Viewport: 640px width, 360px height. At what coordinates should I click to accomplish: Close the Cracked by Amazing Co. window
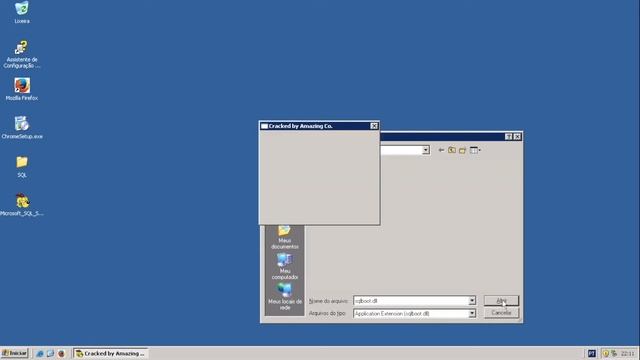(374, 126)
